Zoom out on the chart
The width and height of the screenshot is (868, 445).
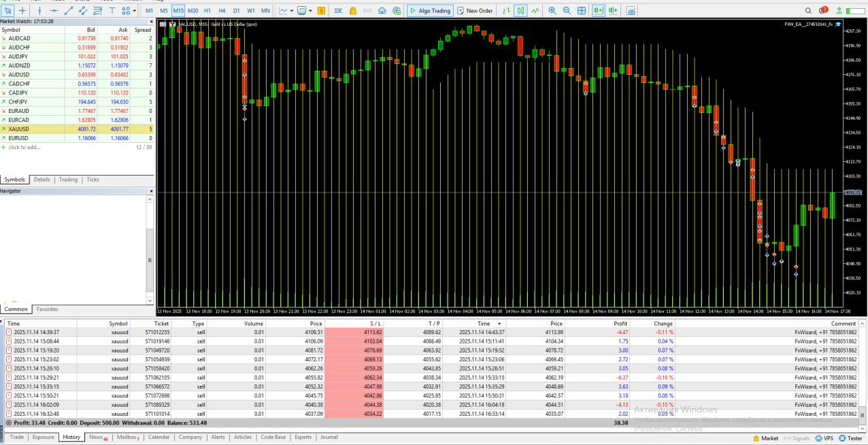(567, 11)
